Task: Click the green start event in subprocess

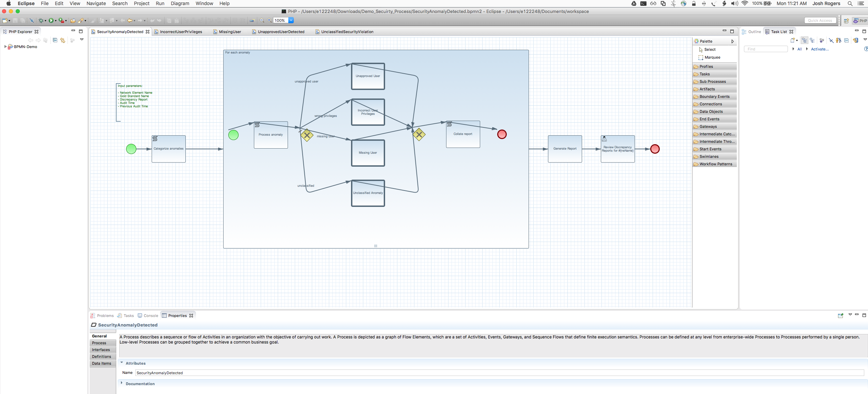Action: (233, 135)
